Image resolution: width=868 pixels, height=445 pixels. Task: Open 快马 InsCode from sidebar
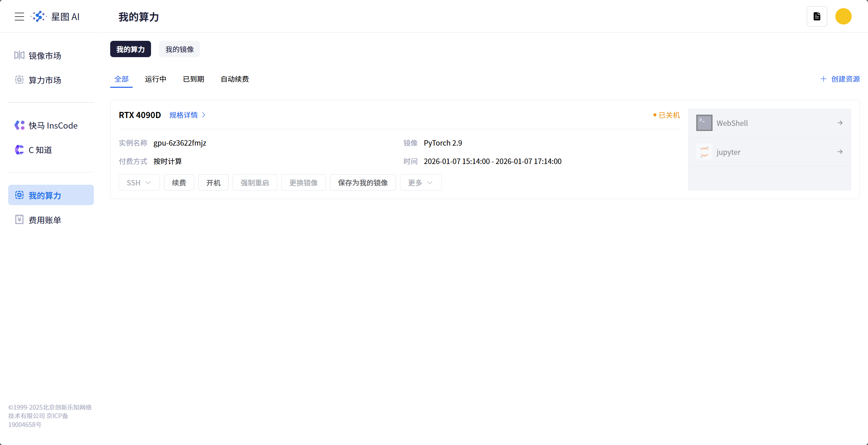pos(53,125)
